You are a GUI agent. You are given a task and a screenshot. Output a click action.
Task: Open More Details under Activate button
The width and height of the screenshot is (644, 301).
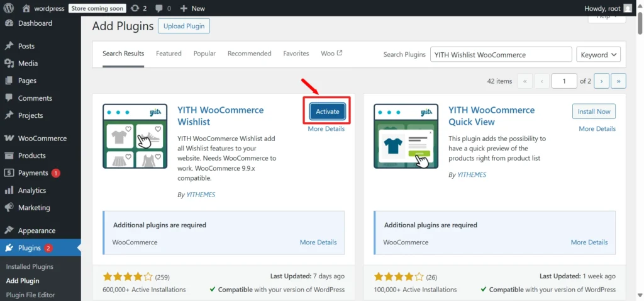pos(326,128)
